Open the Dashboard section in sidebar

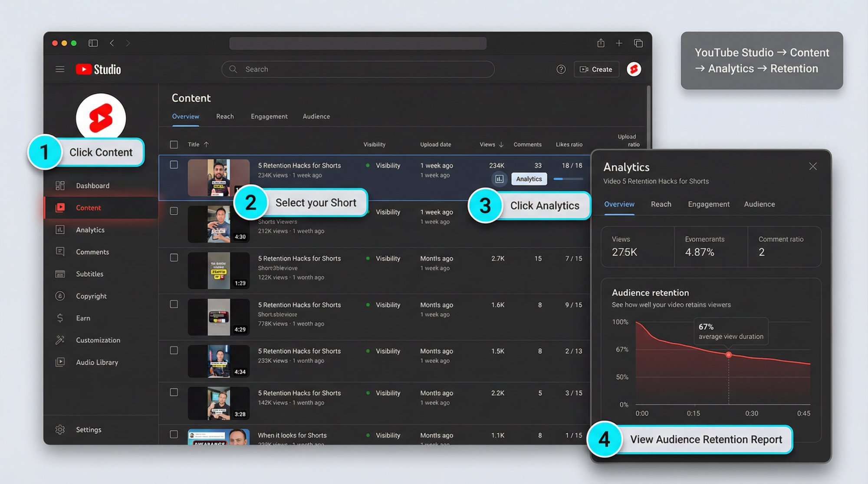click(92, 185)
